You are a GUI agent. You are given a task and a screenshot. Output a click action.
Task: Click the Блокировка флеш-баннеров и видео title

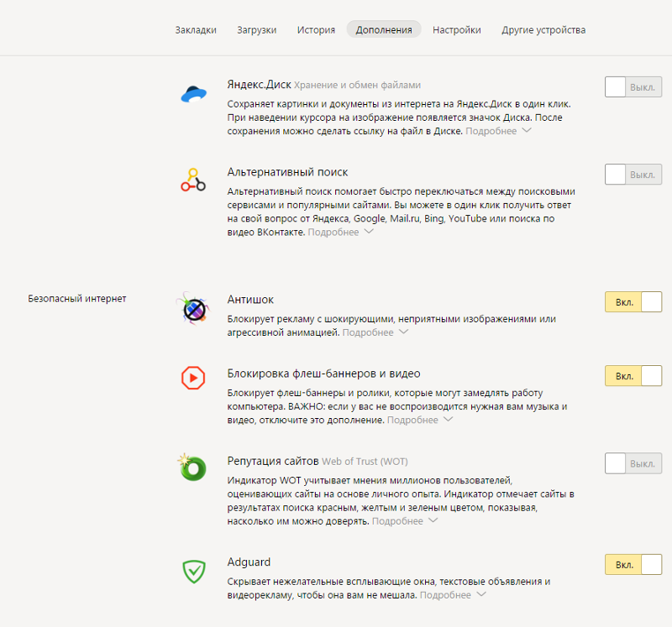(323, 374)
